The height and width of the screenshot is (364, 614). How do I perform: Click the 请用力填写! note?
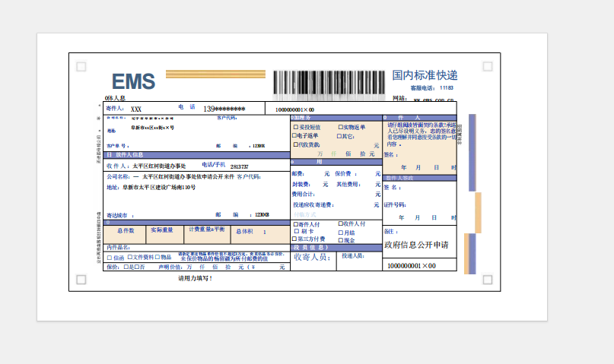(x=196, y=278)
